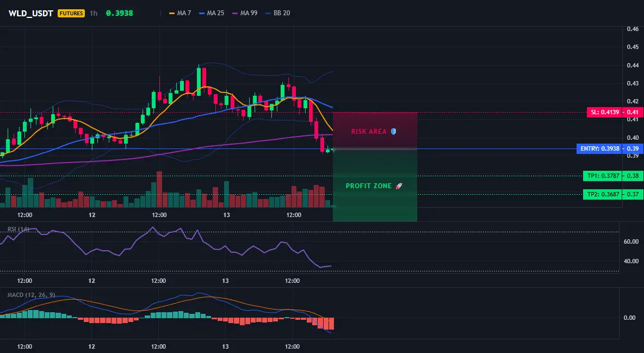The image size is (644, 353).
Task: Click the tallest red volume bar
Action: [159, 189]
